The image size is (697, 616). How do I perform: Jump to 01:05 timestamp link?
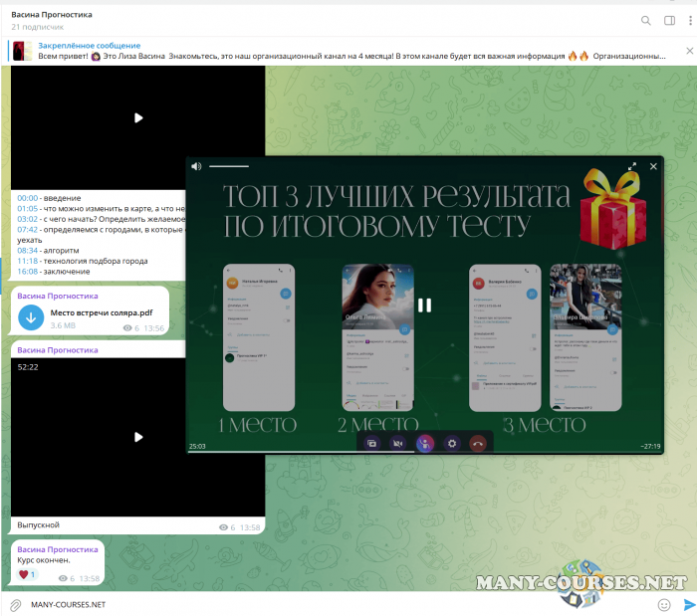[27, 208]
